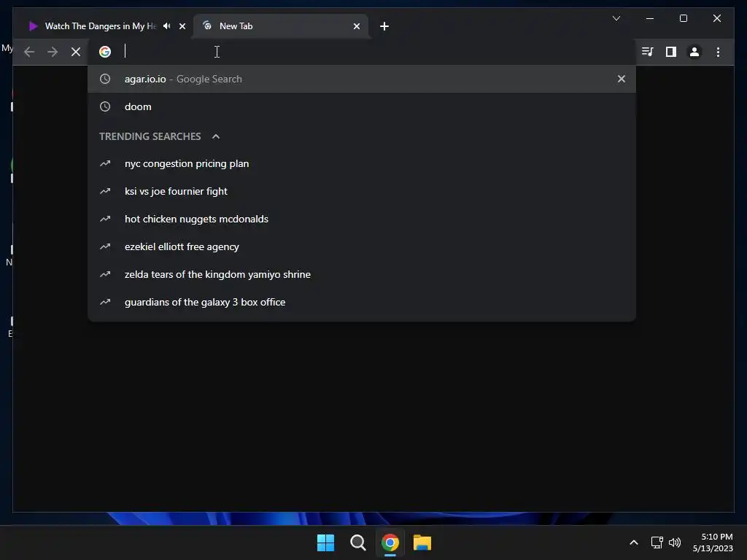This screenshot has height=560, width=747.
Task: Click the Google icon in address bar
Action: [x=105, y=52]
